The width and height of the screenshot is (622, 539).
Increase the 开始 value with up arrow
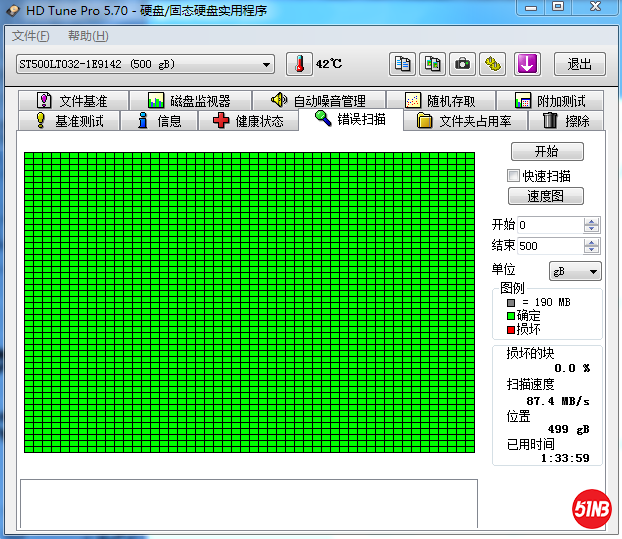pos(592,221)
